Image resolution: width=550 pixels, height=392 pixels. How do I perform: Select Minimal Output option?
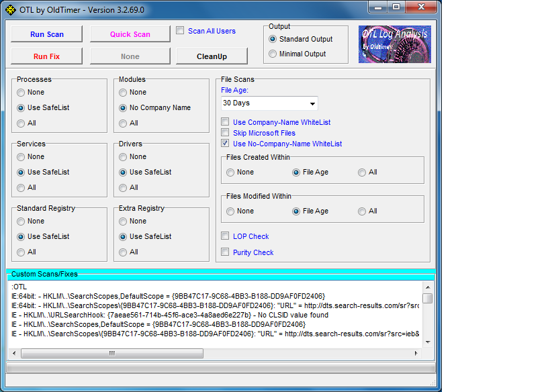(x=273, y=54)
